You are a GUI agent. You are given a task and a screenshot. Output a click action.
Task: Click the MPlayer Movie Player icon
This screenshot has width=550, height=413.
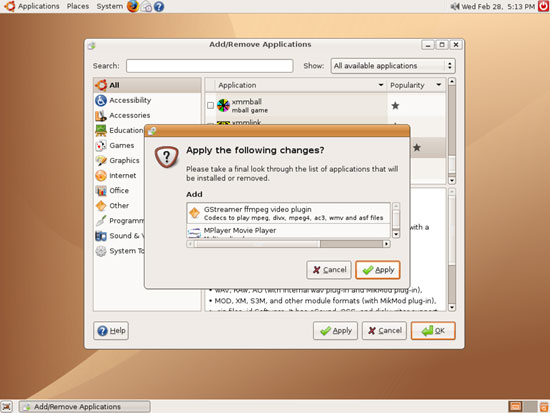pos(194,232)
